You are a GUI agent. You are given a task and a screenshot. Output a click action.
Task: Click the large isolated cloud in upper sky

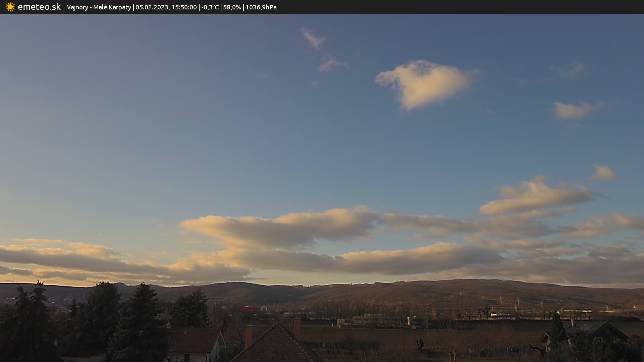[424, 84]
